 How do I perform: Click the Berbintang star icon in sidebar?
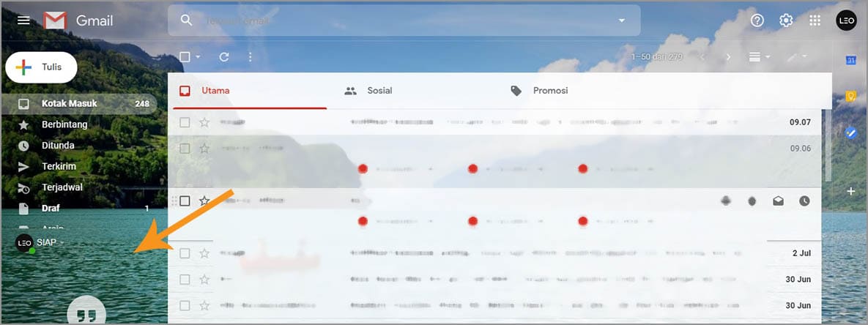pyautogui.click(x=23, y=125)
